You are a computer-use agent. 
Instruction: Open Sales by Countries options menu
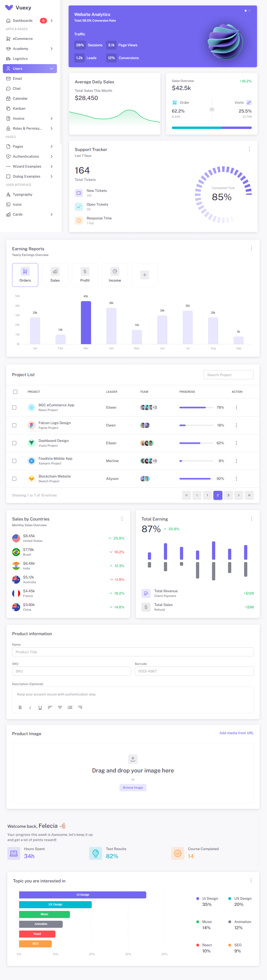pyautogui.click(x=122, y=519)
